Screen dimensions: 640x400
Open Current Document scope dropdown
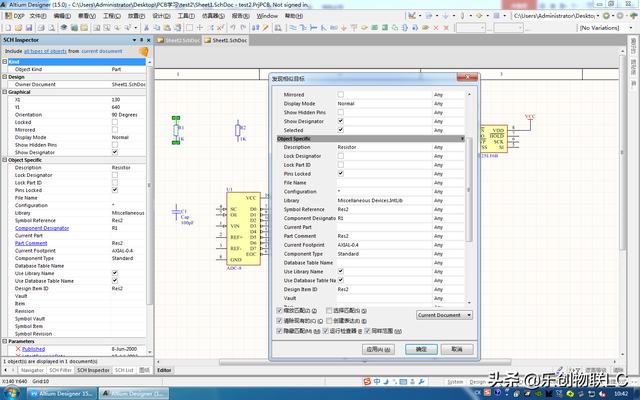(444, 315)
